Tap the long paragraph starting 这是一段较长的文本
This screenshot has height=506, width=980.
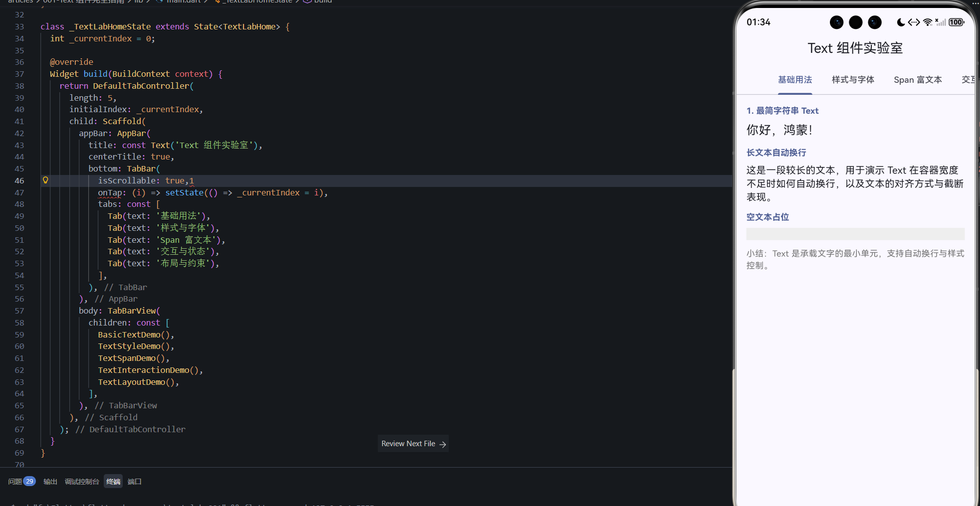coord(855,183)
